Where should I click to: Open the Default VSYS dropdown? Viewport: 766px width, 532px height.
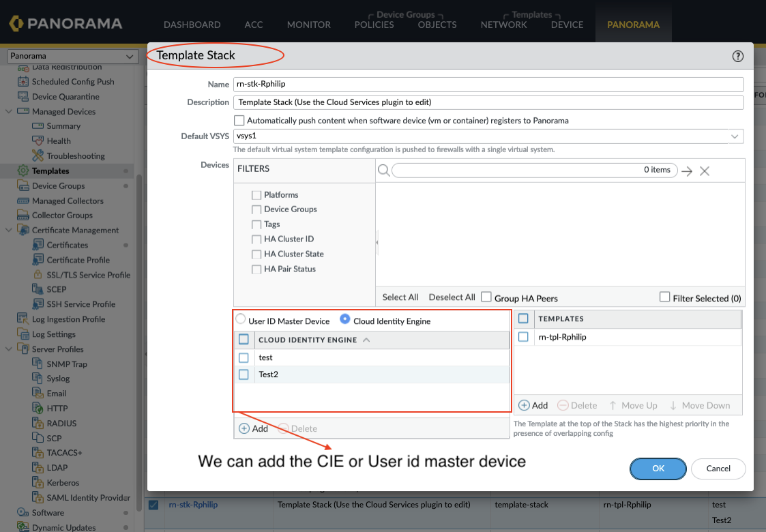pos(735,136)
